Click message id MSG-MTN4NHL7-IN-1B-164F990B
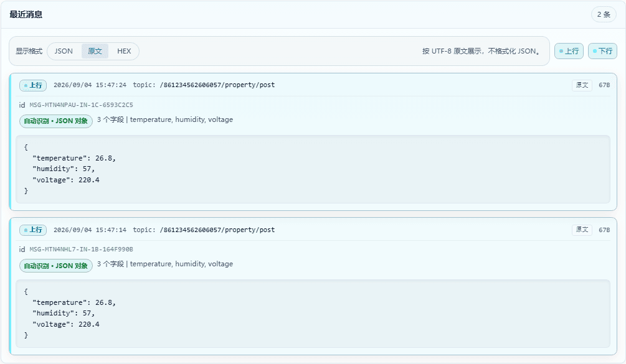 [x=82, y=249]
